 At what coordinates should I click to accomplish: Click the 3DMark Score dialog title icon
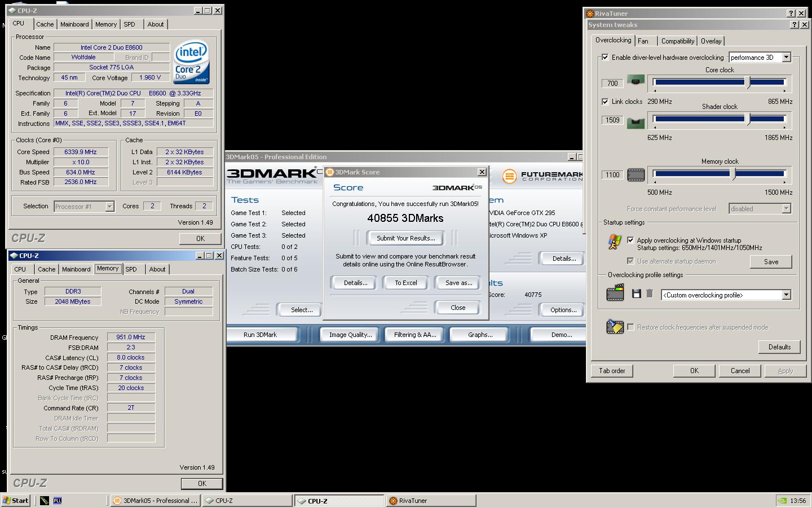(330, 172)
